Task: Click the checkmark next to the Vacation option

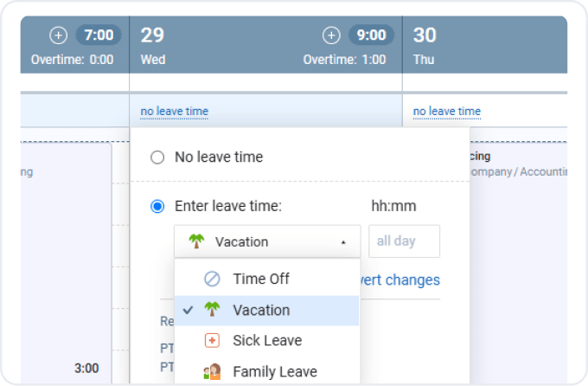Action: (188, 310)
